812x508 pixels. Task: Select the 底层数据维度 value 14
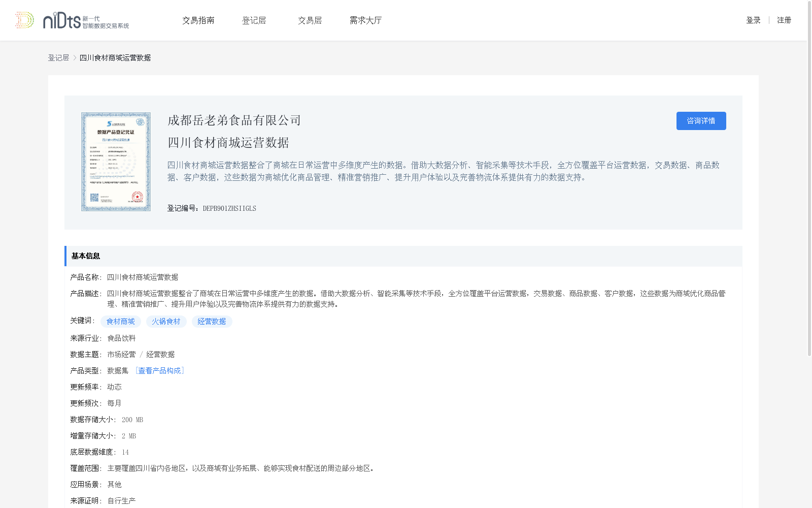pos(125,452)
